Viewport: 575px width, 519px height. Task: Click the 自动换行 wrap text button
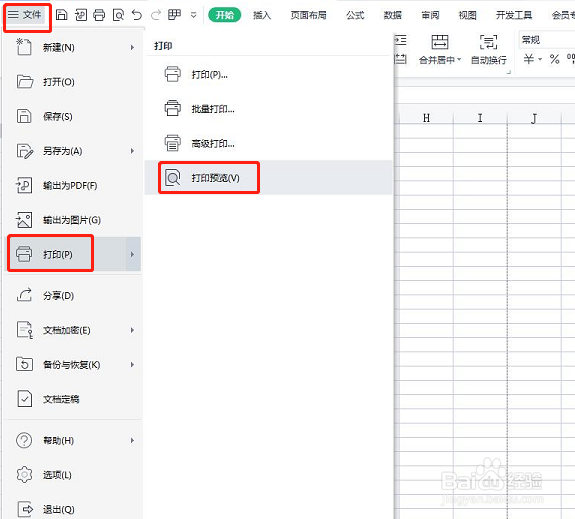[488, 50]
